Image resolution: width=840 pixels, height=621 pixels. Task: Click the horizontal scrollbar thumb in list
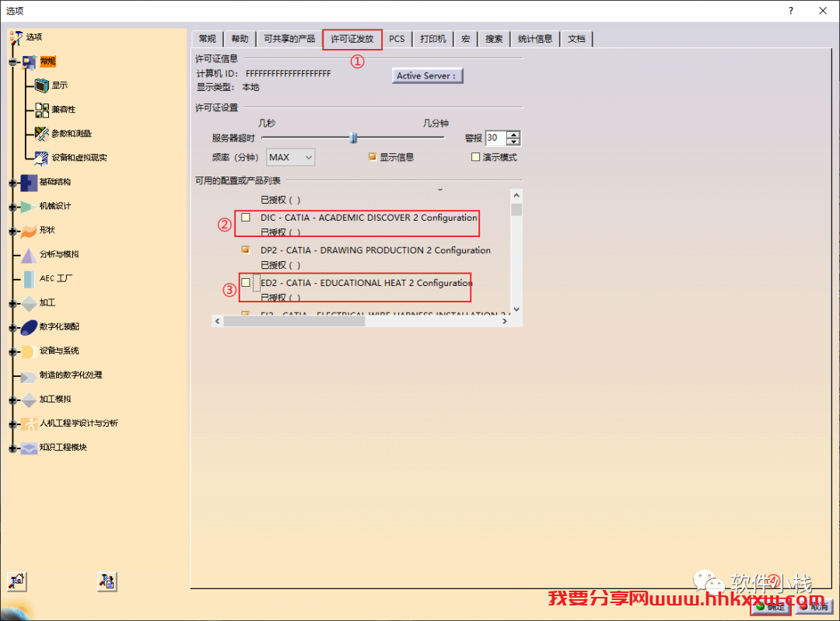click(294, 321)
